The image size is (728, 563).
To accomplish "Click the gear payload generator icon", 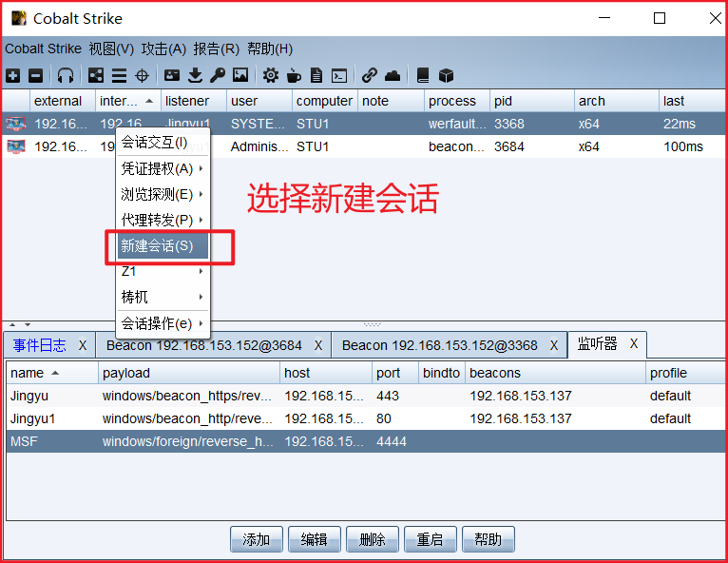I will (x=270, y=75).
